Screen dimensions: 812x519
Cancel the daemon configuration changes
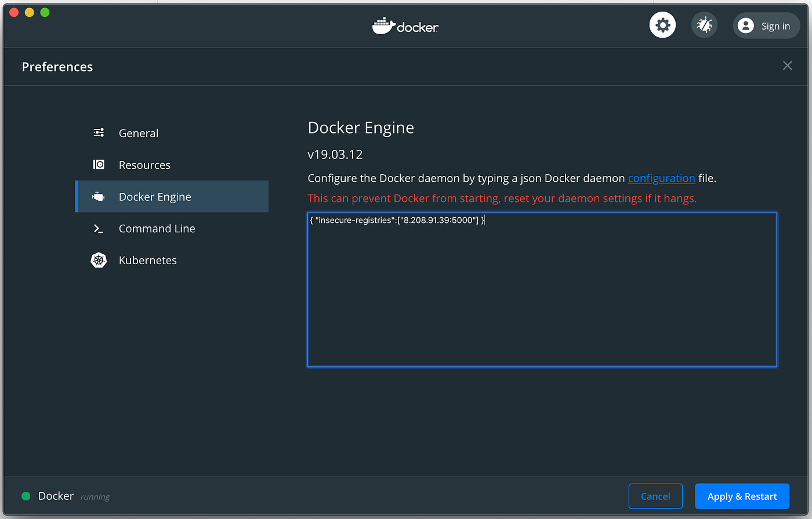655,496
